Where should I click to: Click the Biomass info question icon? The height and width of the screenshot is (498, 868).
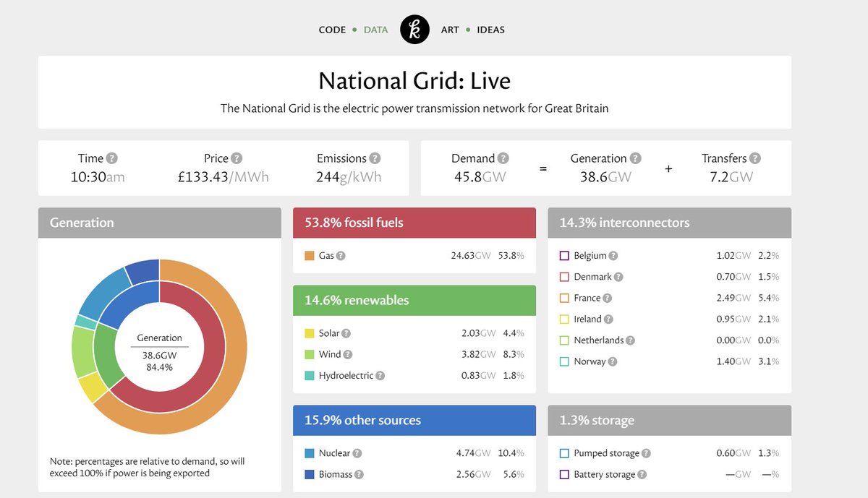(x=359, y=475)
